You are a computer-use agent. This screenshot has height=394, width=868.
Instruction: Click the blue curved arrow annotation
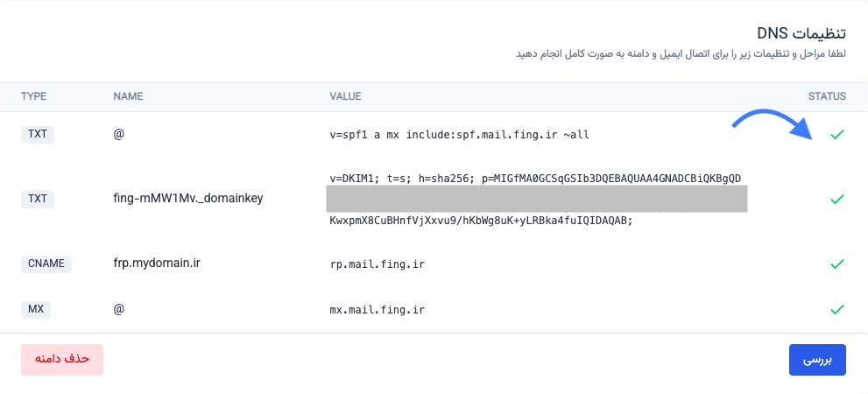click(776, 123)
